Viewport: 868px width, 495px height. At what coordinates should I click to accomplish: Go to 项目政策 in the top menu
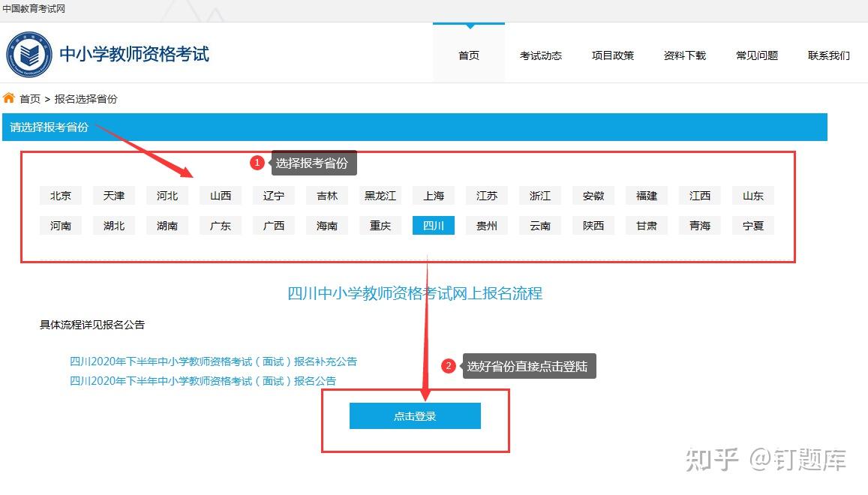tap(613, 55)
